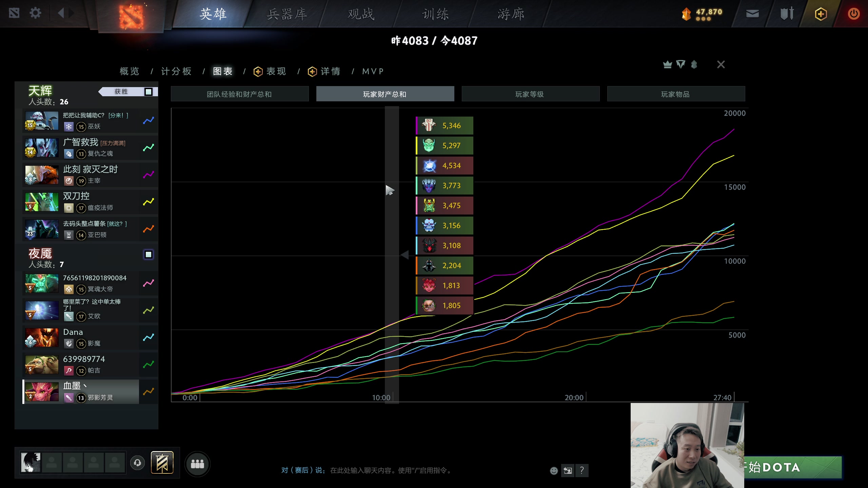The height and width of the screenshot is (488, 868).
Task: Go back with the left arrow
Action: [x=61, y=14]
